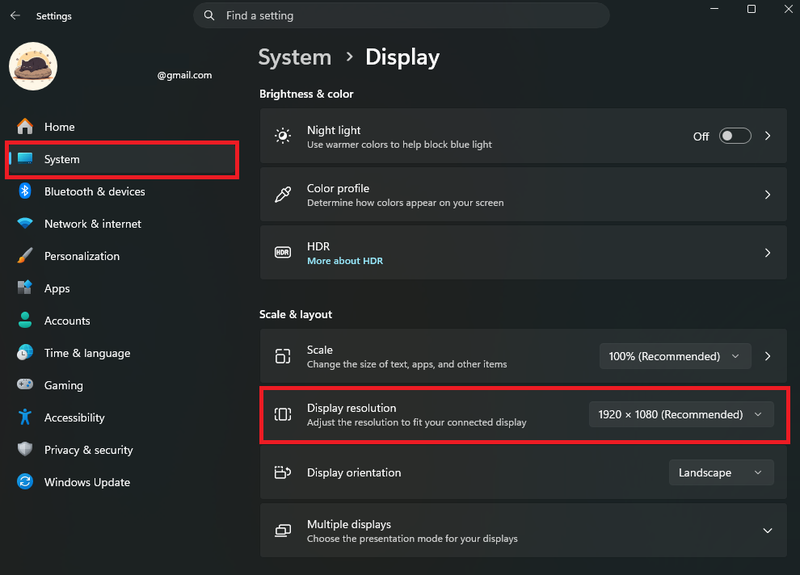This screenshot has width=800, height=575.
Task: Open the Display orientation Landscape dropdown
Action: [721, 472]
